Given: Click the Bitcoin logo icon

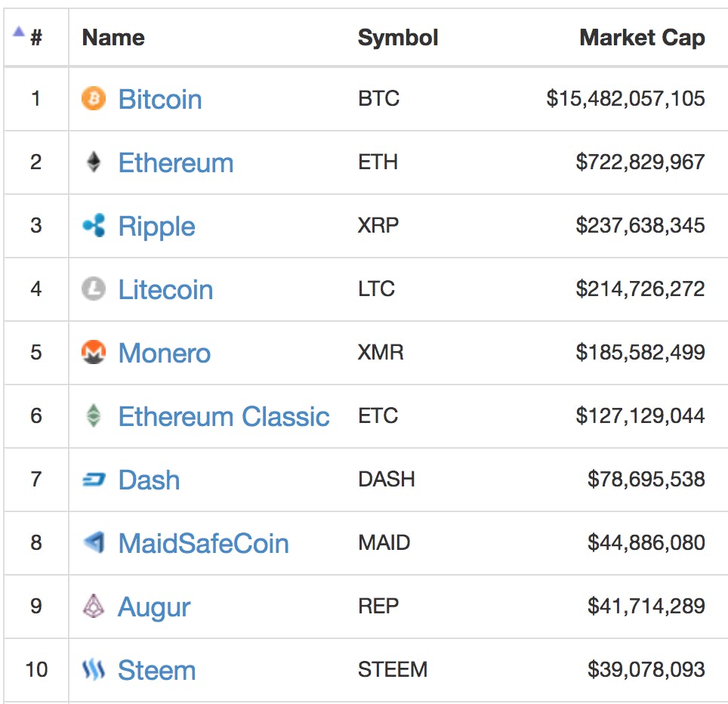Looking at the screenshot, I should point(94,99).
